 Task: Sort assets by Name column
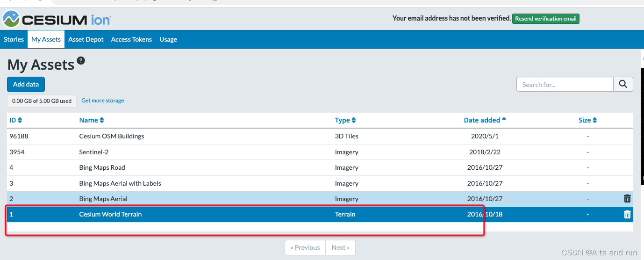click(x=92, y=120)
